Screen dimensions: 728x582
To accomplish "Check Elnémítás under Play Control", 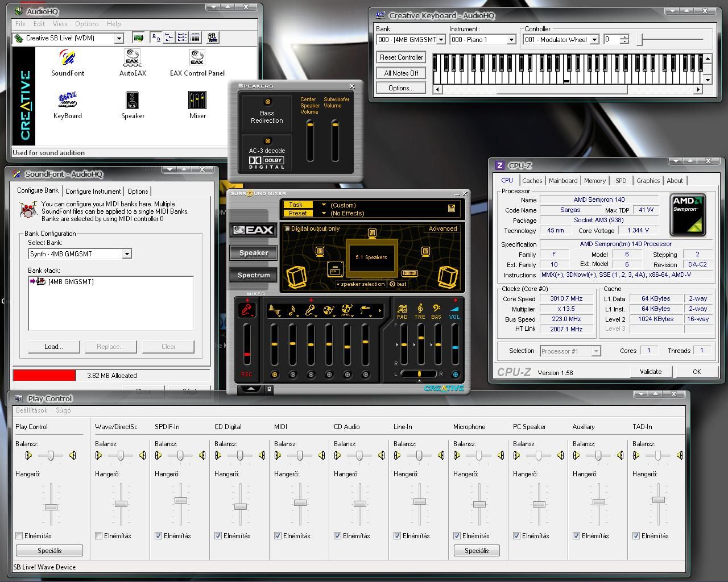I will (x=19, y=536).
